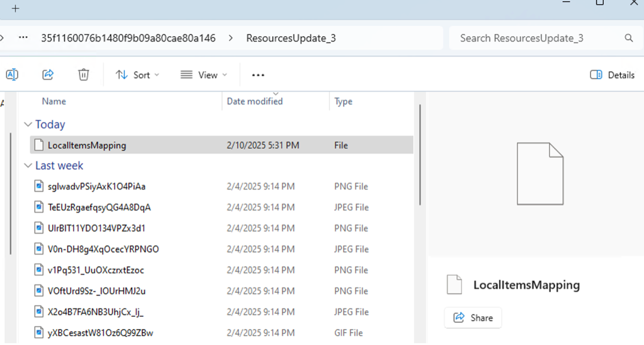Sort by Date modified column header
Viewport: 644px width, 345px height.
tap(254, 101)
